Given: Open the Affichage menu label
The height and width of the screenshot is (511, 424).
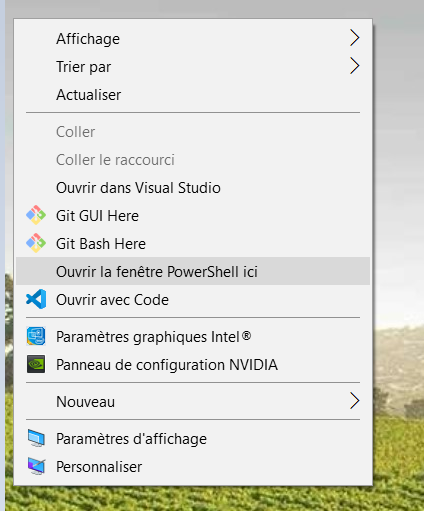Looking at the screenshot, I should [88, 39].
